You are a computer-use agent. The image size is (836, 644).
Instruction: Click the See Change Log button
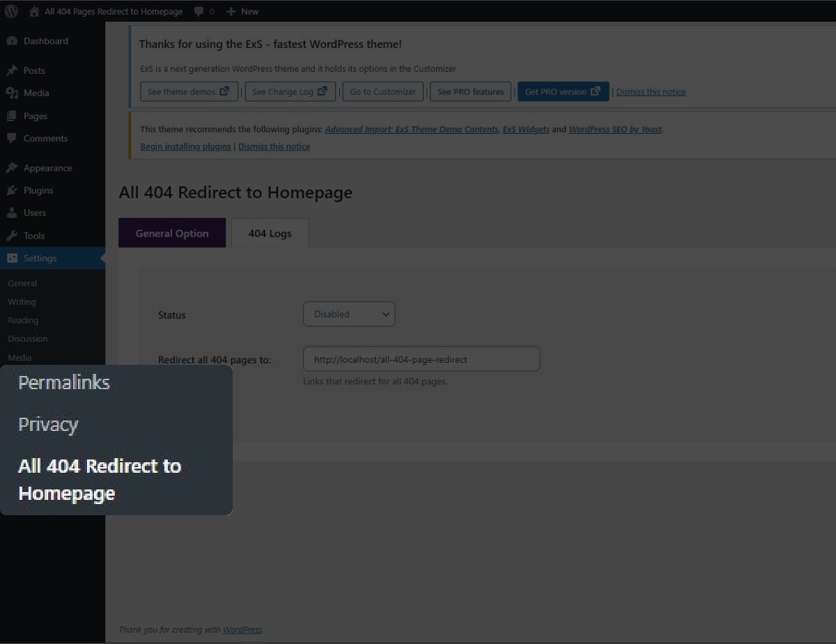coord(290,92)
